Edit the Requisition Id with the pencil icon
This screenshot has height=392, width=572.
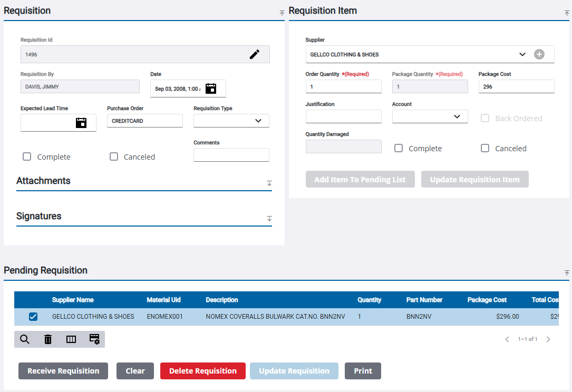click(255, 54)
